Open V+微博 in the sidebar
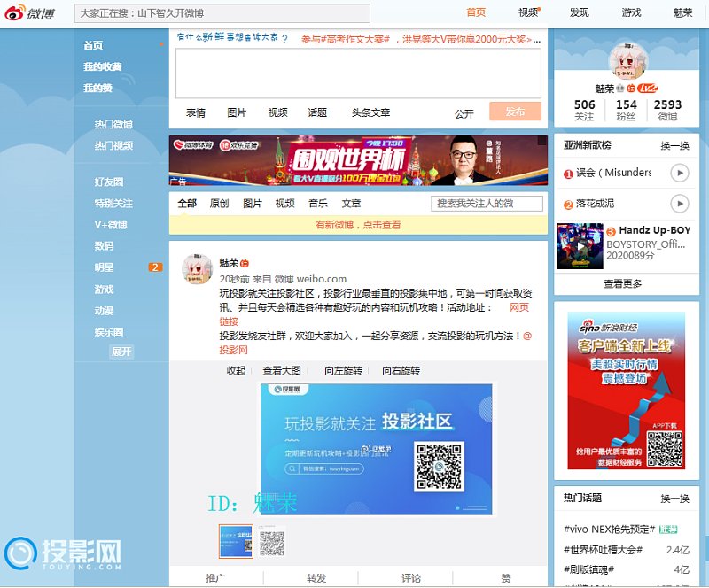The image size is (709, 588). pos(111,225)
